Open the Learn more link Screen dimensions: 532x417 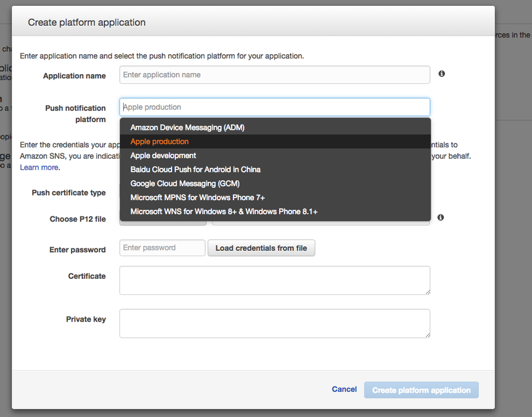[x=38, y=167]
